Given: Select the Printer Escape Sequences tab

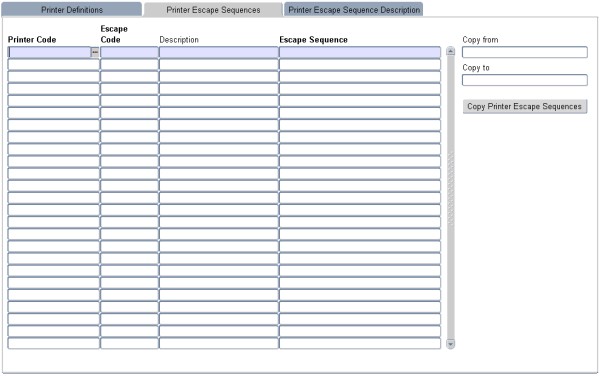Looking at the screenshot, I should 213,10.
